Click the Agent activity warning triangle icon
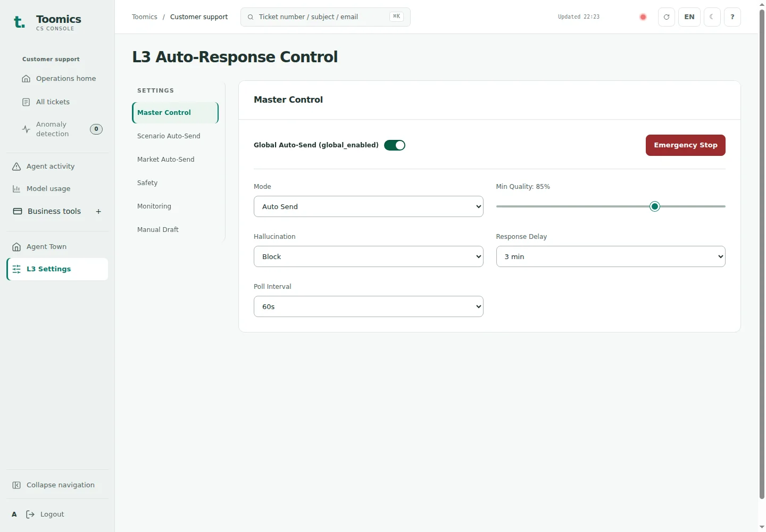Image resolution: width=766 pixels, height=532 pixels. click(16, 167)
